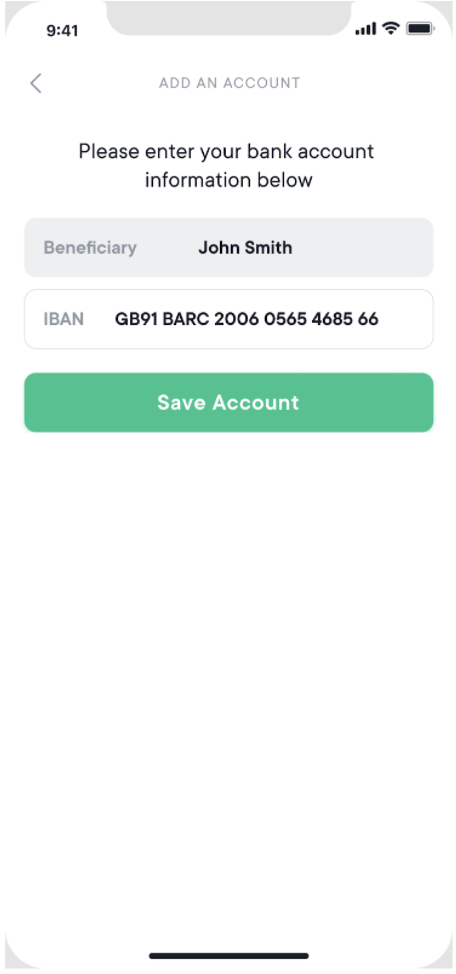Image resolution: width=456 pixels, height=974 pixels.
Task: Tap the 9:41 clock in status bar
Action: click(62, 30)
